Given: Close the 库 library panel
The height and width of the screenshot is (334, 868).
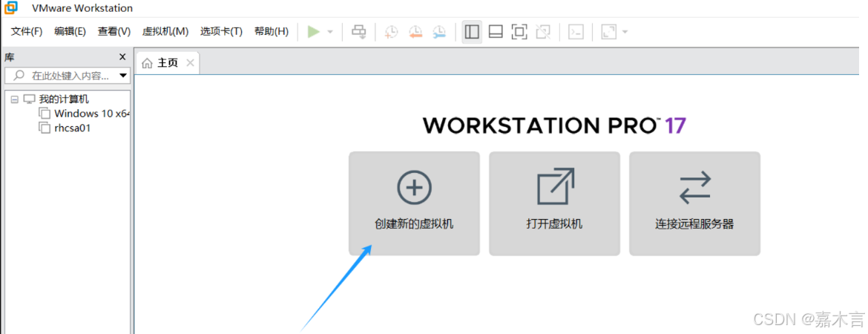Looking at the screenshot, I should coord(123,57).
